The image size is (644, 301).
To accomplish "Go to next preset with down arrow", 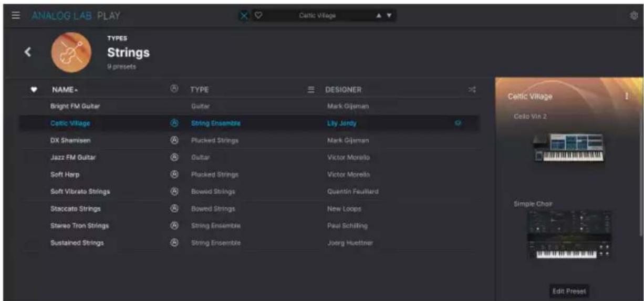I will coord(389,16).
